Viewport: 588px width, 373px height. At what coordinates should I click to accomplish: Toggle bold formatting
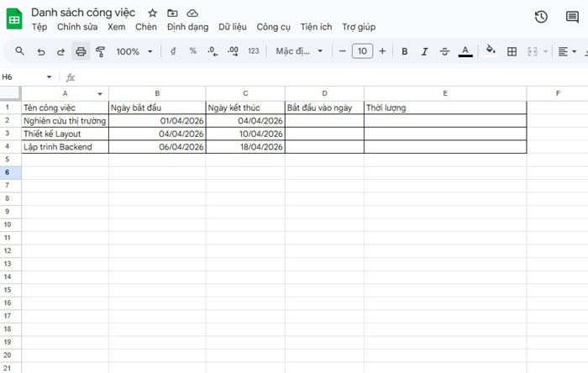click(x=404, y=52)
